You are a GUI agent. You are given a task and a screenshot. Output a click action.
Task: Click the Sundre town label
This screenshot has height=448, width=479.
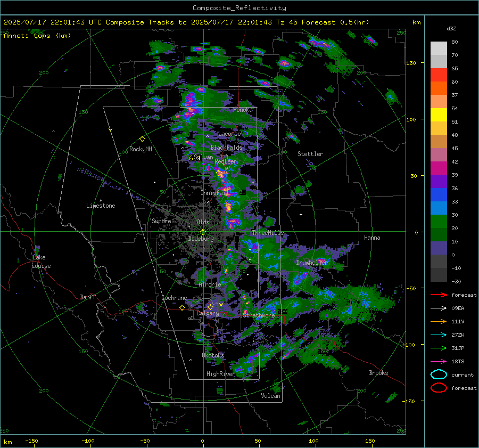coord(161,221)
